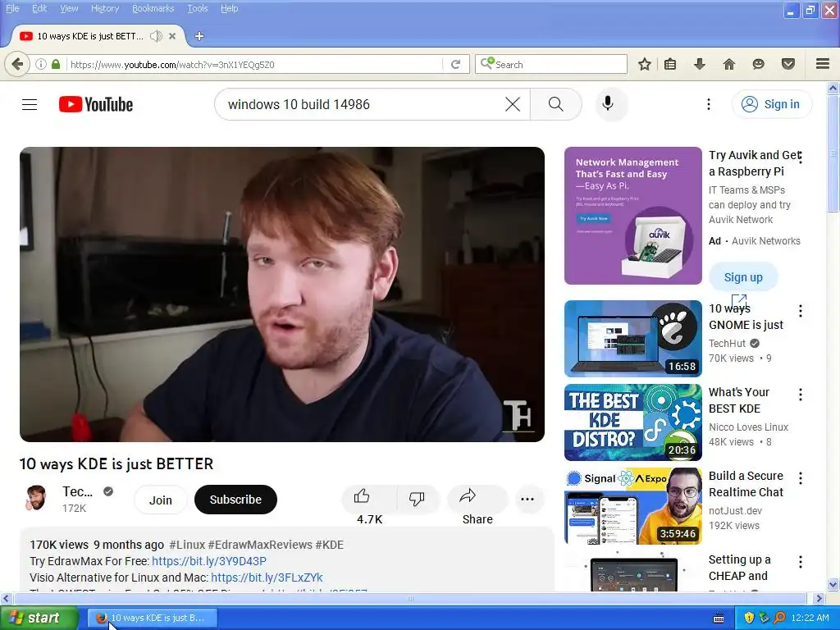Go back with the browser back arrow
This screenshot has height=630, width=840.
(x=17, y=64)
